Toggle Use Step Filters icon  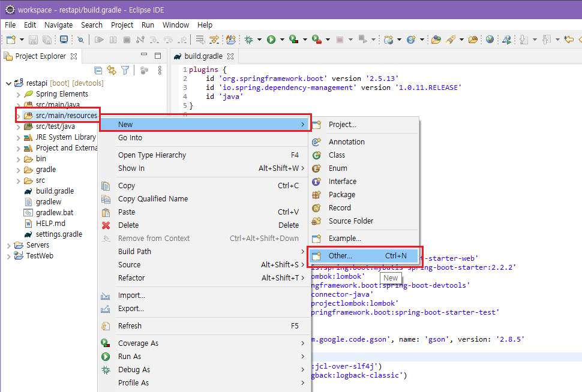[214, 40]
